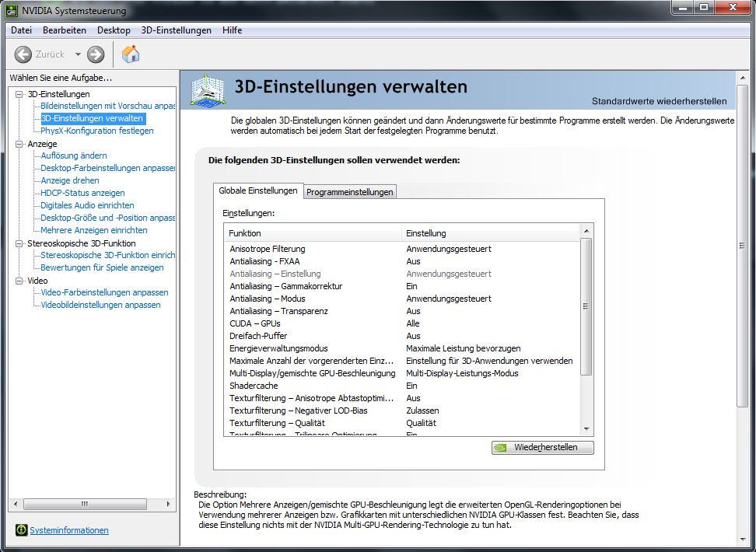Select the Globale Einstellungen tab
756x552 pixels.
pos(258,190)
